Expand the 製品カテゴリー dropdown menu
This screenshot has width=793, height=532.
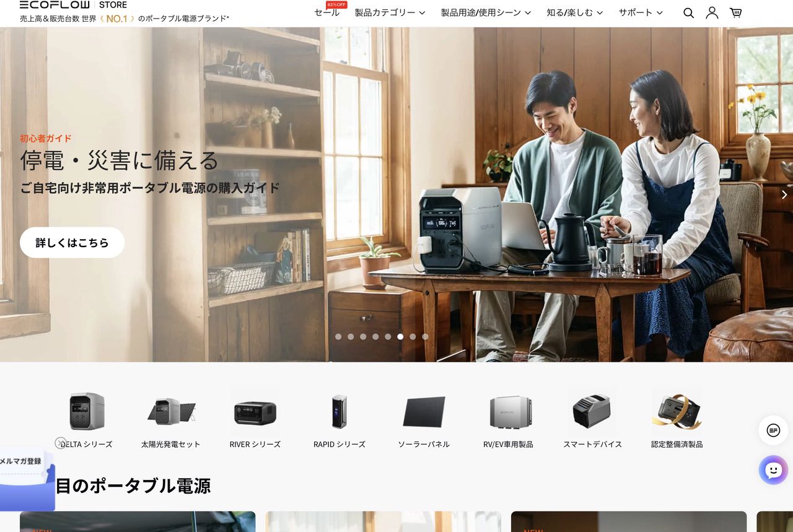(390, 12)
